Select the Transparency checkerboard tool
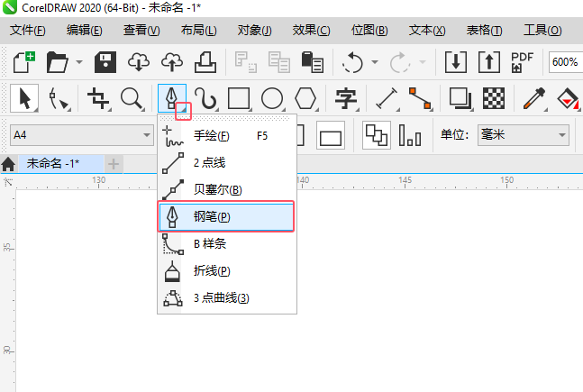Screen dimensions: 583x392 (x=494, y=98)
